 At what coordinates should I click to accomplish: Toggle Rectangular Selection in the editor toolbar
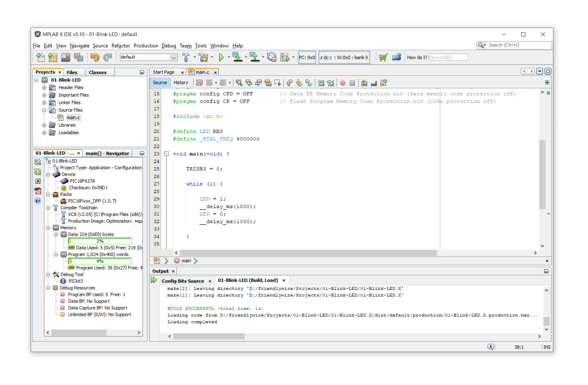[x=277, y=83]
